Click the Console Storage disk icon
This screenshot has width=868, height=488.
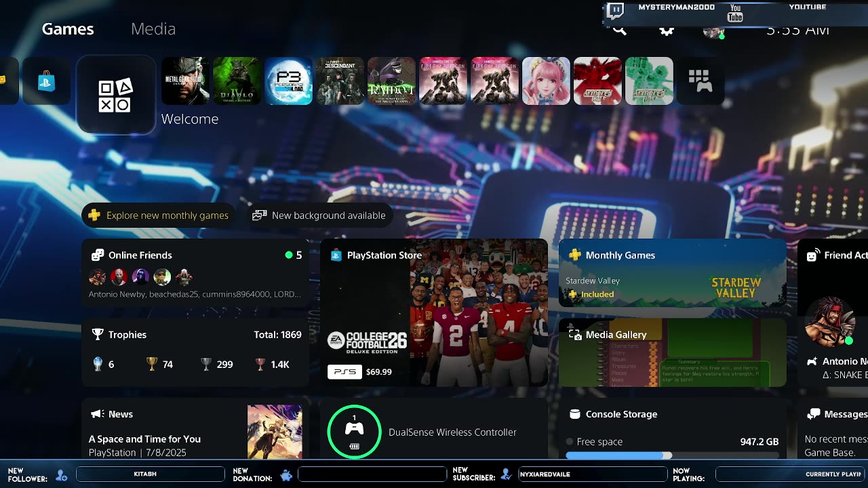(575, 414)
